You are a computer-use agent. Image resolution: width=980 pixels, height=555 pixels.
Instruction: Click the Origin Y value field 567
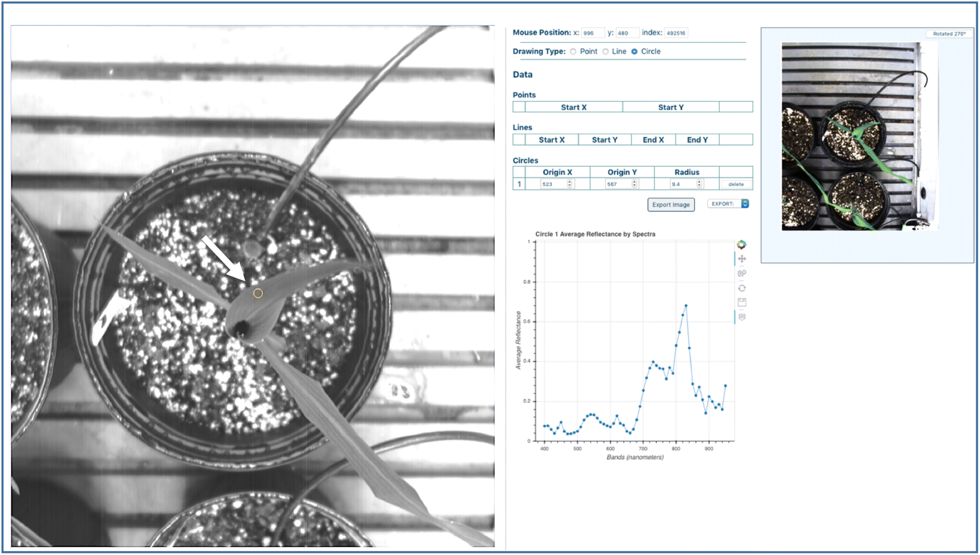(622, 184)
